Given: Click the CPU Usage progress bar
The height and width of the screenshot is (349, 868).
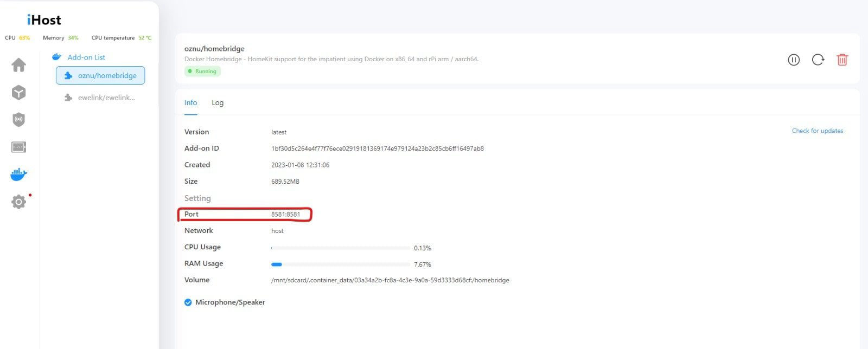Looking at the screenshot, I should click(341, 248).
